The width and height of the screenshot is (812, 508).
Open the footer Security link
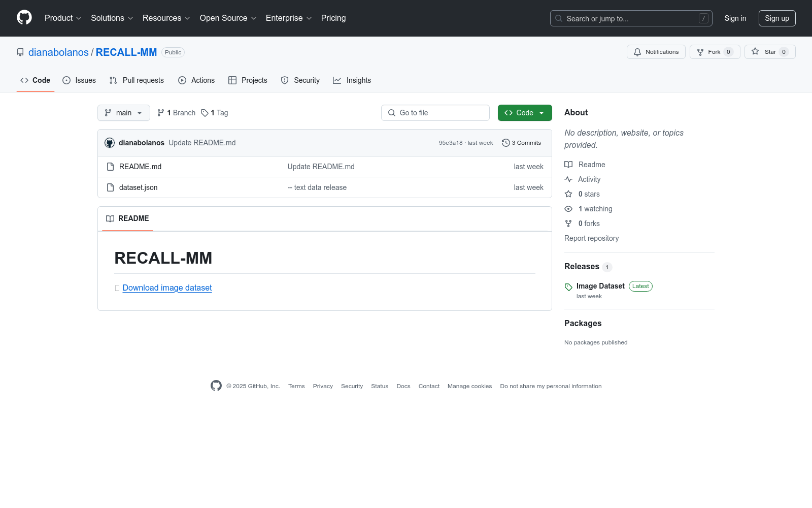point(352,386)
